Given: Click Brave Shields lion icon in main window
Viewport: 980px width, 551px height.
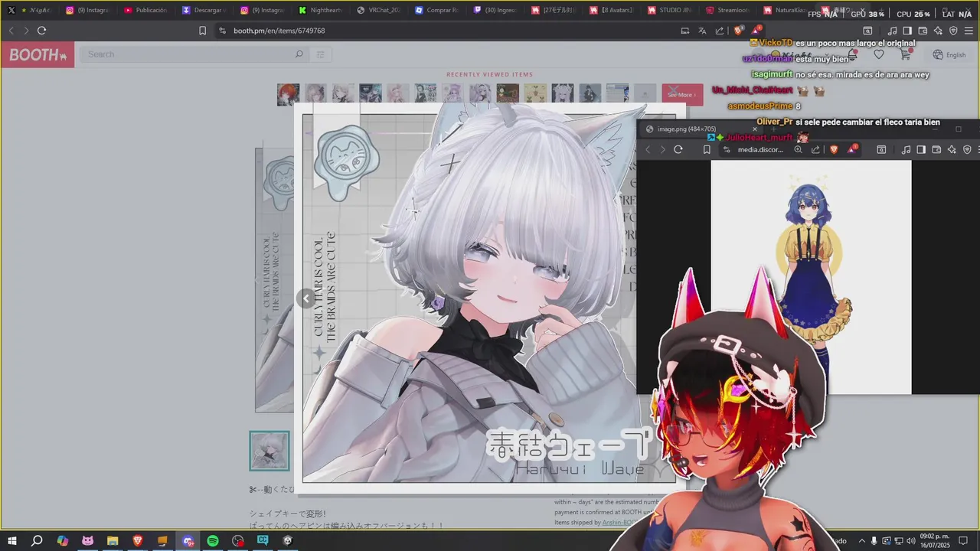Looking at the screenshot, I should [738, 31].
